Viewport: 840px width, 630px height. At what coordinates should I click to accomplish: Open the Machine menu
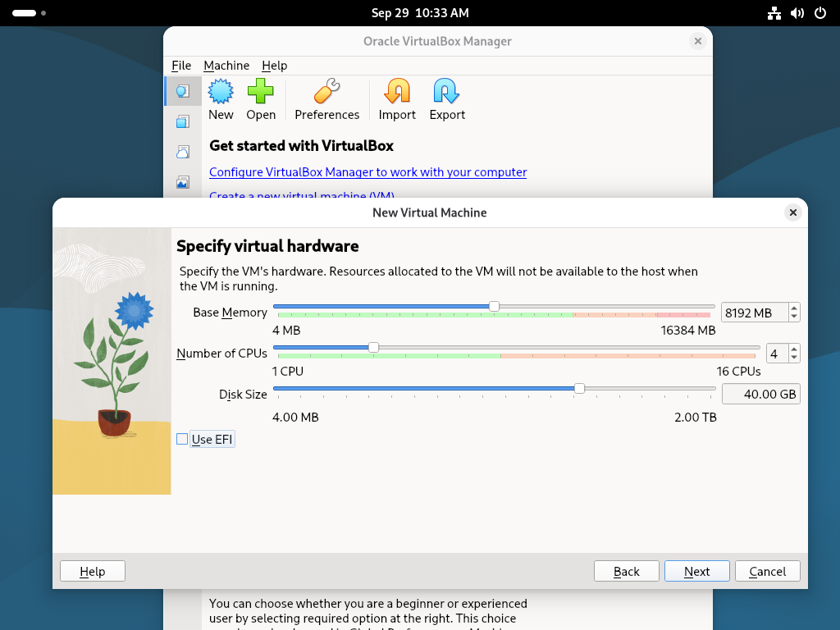[x=226, y=66]
